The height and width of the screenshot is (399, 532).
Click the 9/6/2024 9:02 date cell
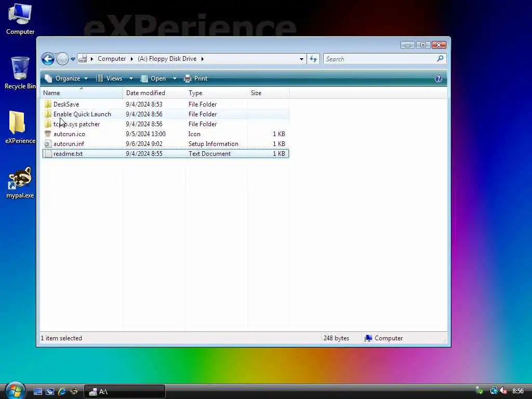[x=144, y=144]
